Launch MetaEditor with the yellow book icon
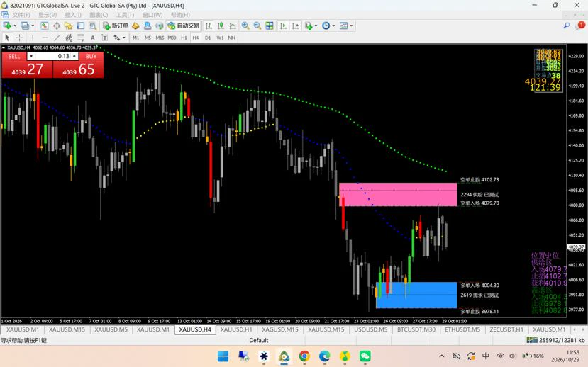588x367 pixels. 135,26
